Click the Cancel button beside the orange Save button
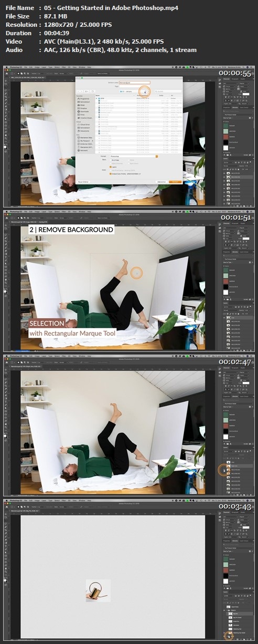Viewport: 258px width, 644px height. click(x=162, y=182)
